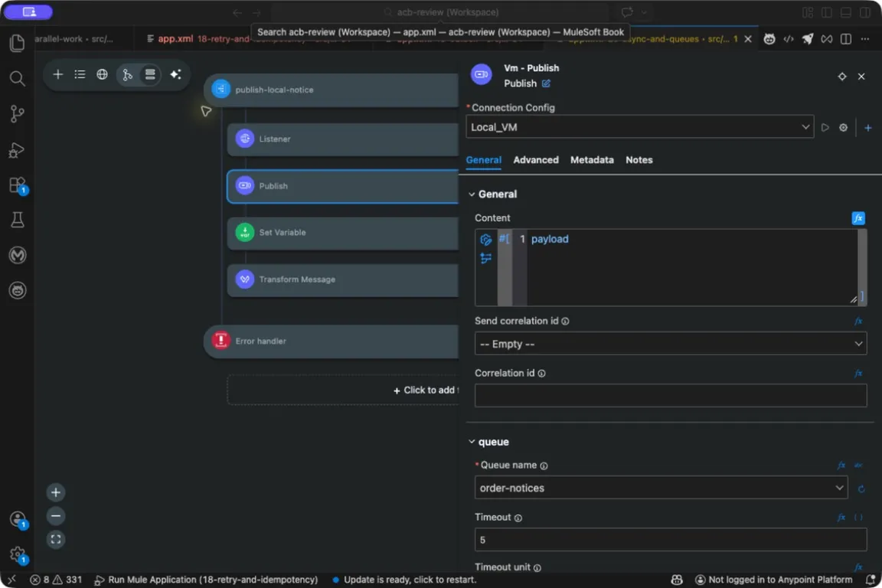Screen dimensions: 882x588
Task: Click the Timeout input field
Action: tap(671, 540)
